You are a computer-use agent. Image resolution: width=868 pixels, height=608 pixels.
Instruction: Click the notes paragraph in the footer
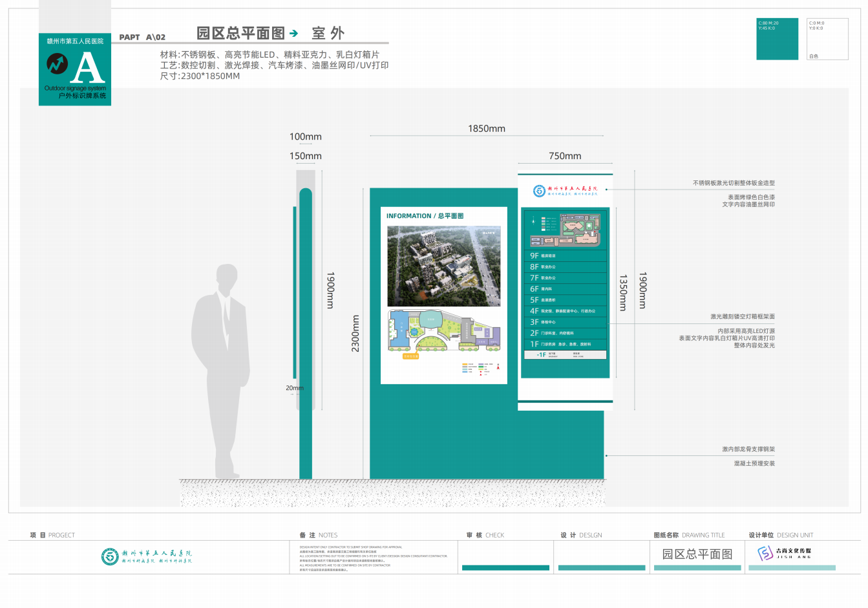(373, 558)
